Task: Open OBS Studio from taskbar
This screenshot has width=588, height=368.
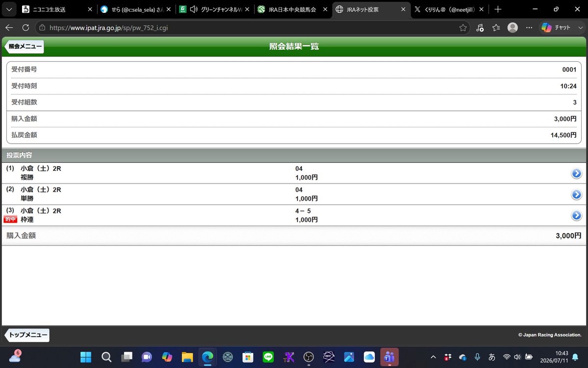Action: pos(309,357)
